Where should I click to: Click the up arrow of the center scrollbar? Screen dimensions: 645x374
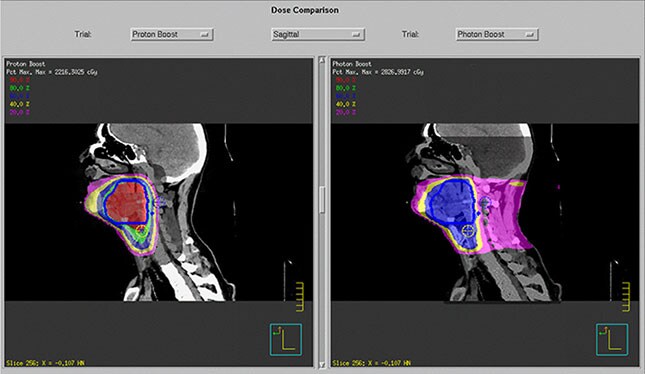tap(322, 60)
